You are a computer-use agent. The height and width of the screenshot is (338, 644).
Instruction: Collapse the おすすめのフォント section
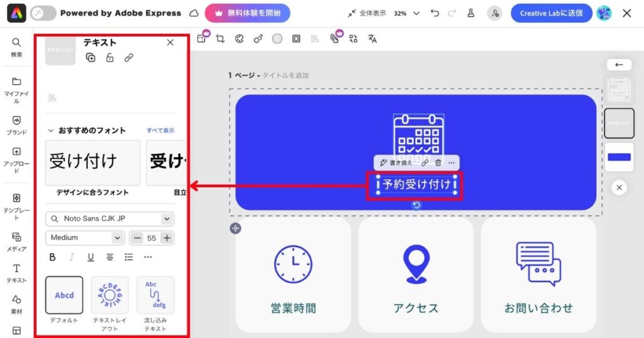(51, 131)
